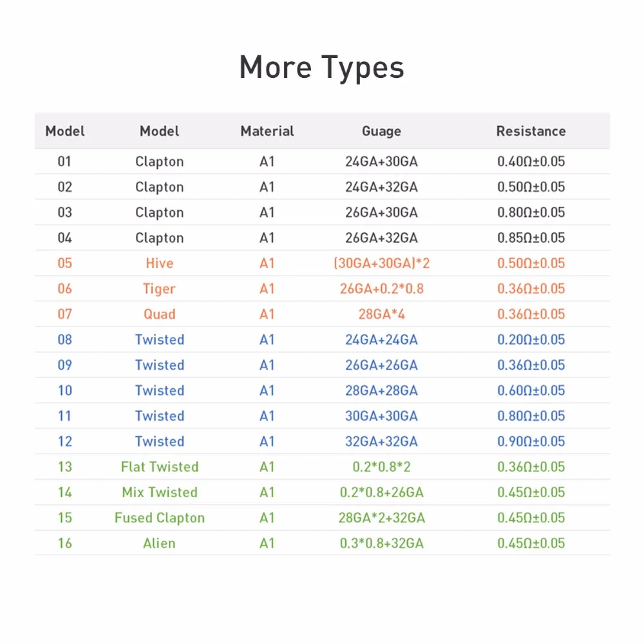
Task: Click the 28GA*4 gauge value
Action: click(x=381, y=314)
